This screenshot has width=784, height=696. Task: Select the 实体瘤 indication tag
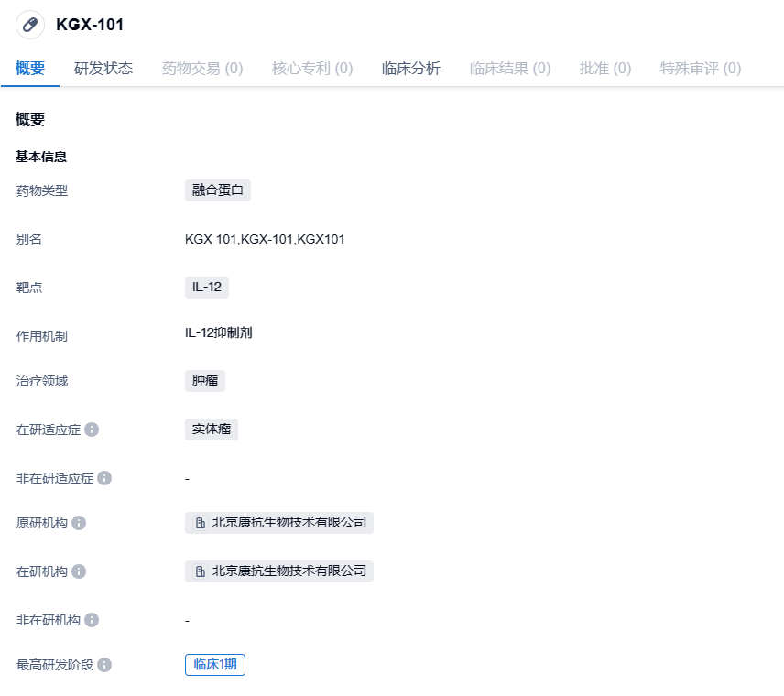pyautogui.click(x=211, y=430)
